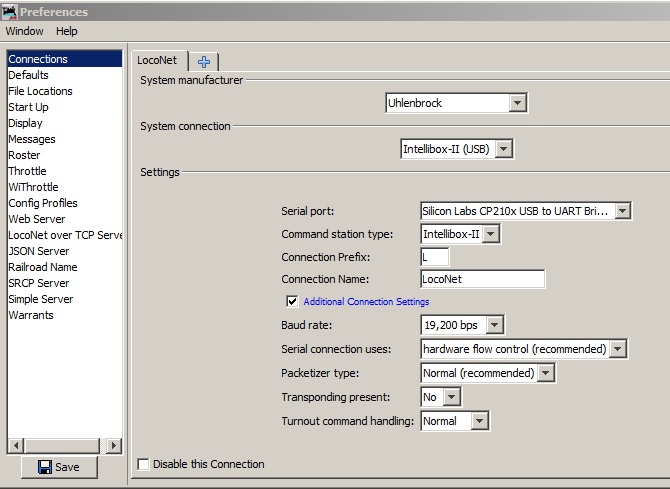Image resolution: width=670 pixels, height=489 pixels.
Task: Toggle Additional Connection Settings checkbox
Action: point(292,301)
